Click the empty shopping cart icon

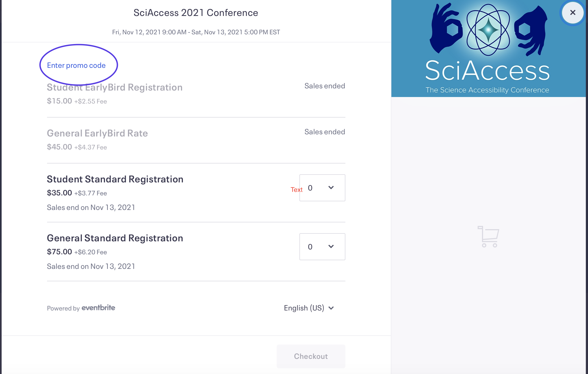tap(488, 237)
